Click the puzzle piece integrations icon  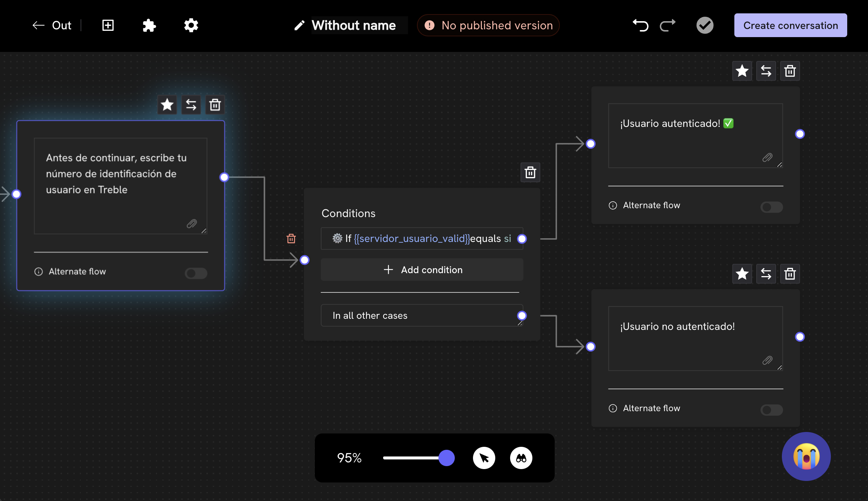point(149,26)
